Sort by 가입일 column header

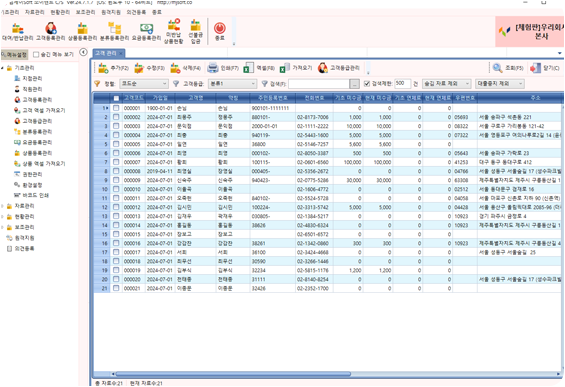[x=160, y=98]
